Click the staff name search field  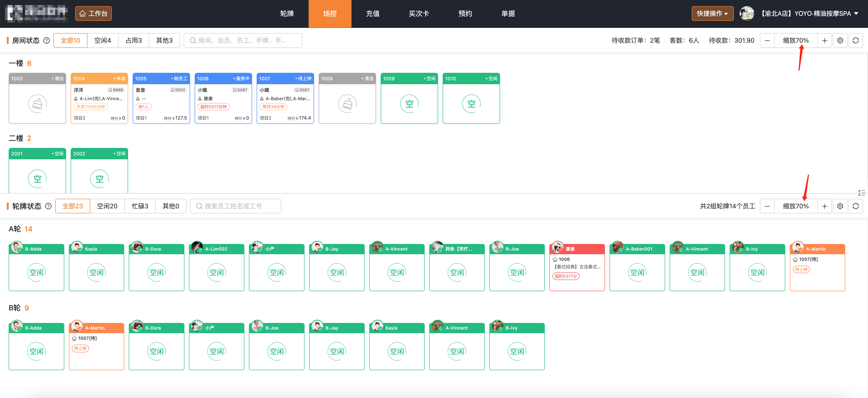[236, 206]
